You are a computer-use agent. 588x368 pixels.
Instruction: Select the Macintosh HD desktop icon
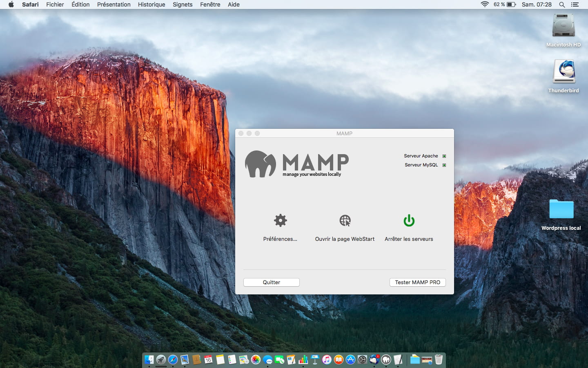point(563,26)
